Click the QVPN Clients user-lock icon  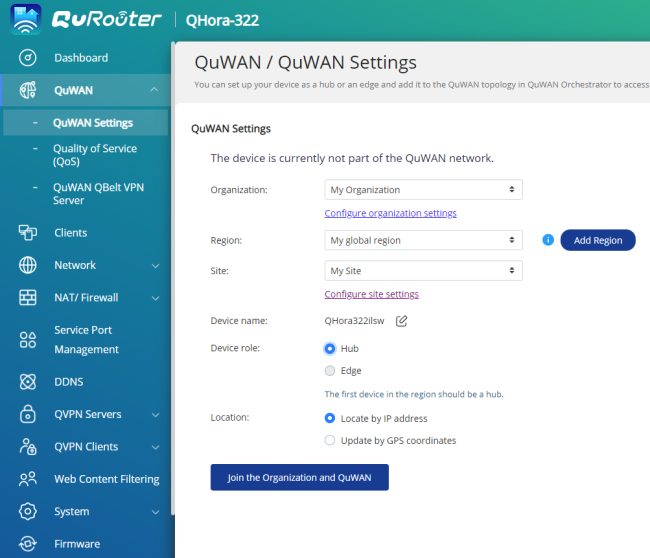(28, 446)
